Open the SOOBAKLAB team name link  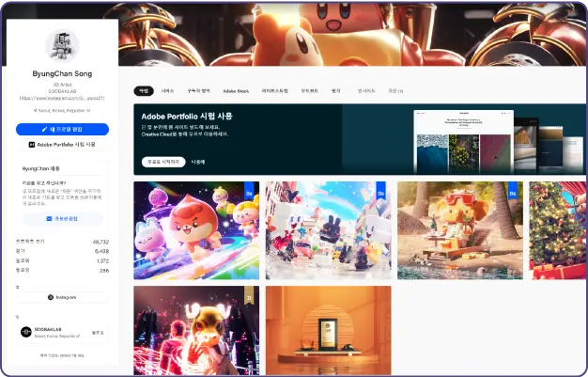coord(48,329)
